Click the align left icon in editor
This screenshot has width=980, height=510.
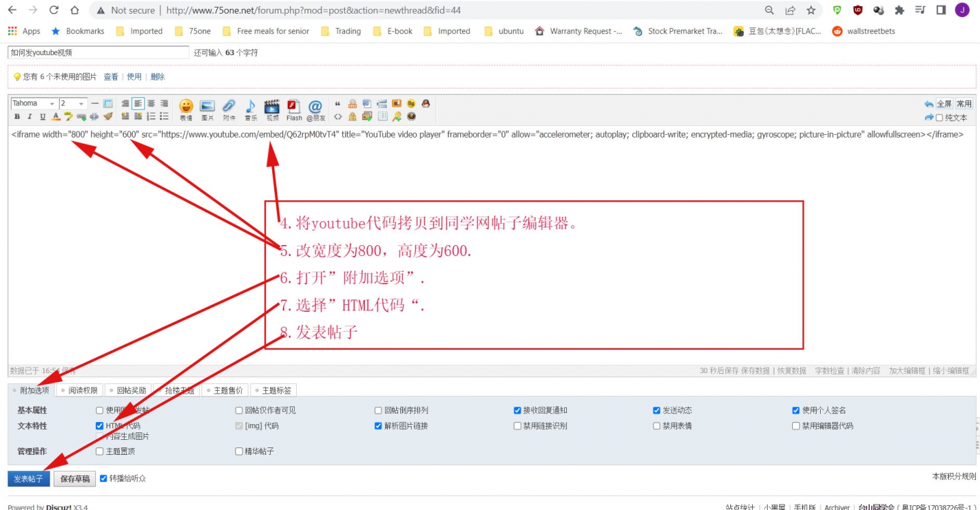pyautogui.click(x=138, y=103)
